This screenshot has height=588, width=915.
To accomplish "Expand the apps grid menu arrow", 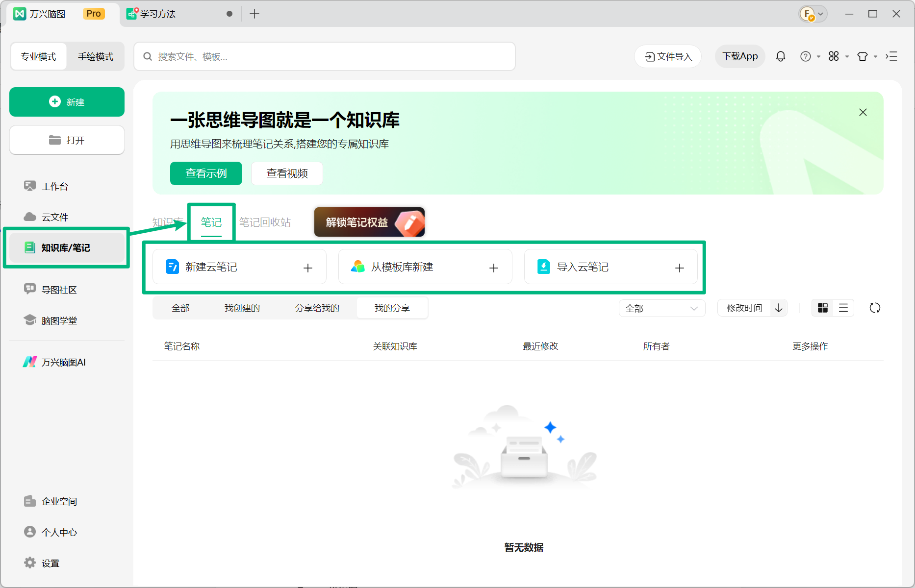I will [847, 57].
